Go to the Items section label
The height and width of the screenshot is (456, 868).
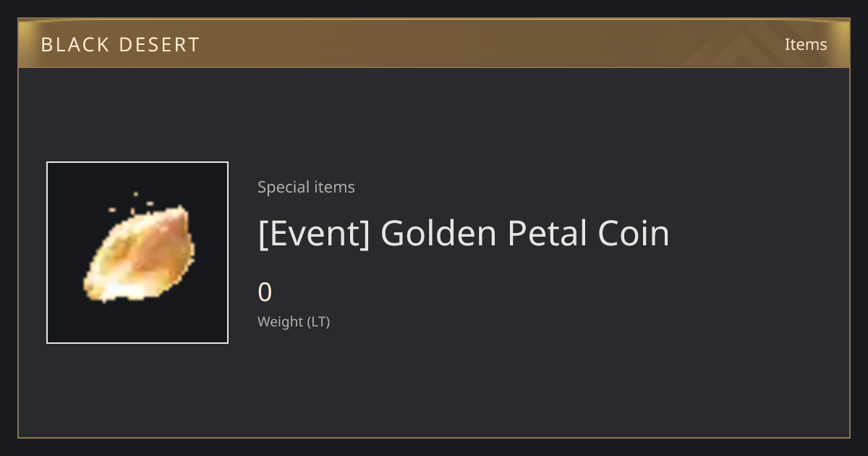click(806, 44)
